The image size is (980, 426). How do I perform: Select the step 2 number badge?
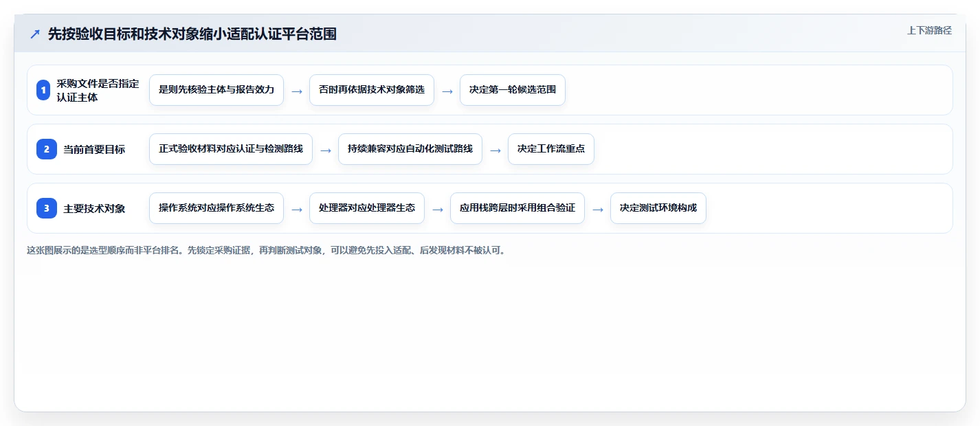tap(47, 149)
